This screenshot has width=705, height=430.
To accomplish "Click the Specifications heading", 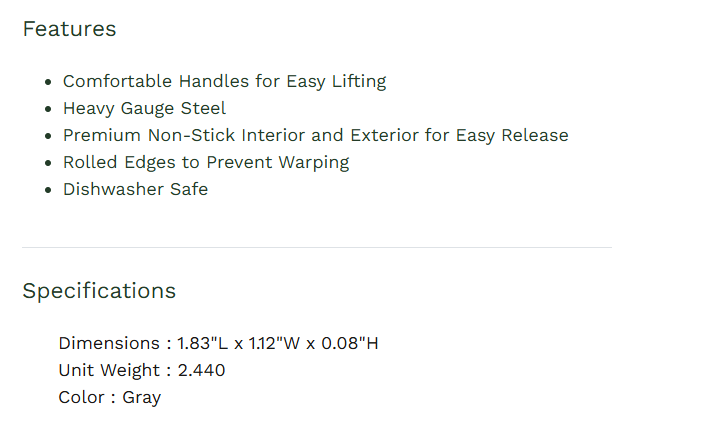I will (x=99, y=291).
